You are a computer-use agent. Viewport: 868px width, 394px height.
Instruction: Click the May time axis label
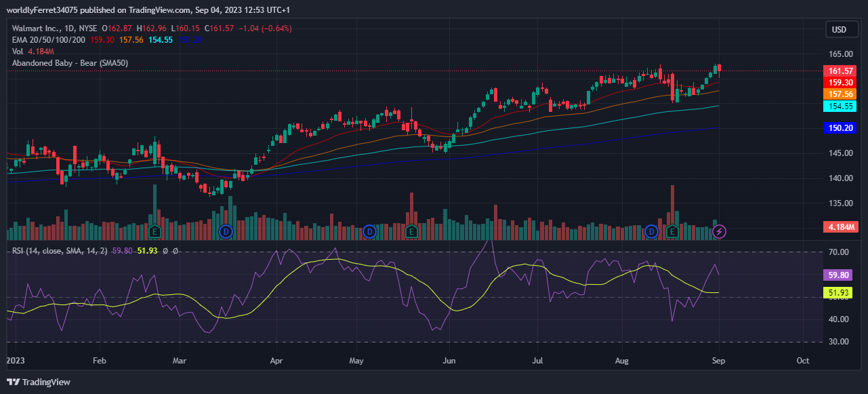(x=356, y=361)
